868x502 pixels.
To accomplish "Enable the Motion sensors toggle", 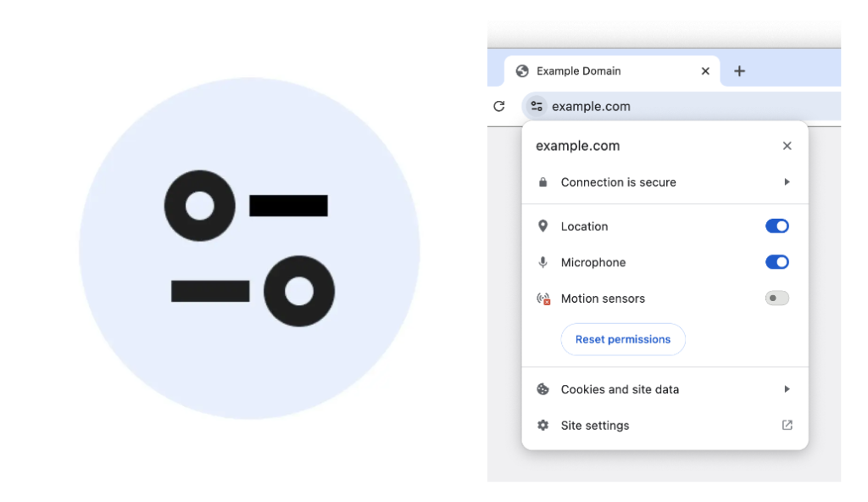I will pos(776,298).
